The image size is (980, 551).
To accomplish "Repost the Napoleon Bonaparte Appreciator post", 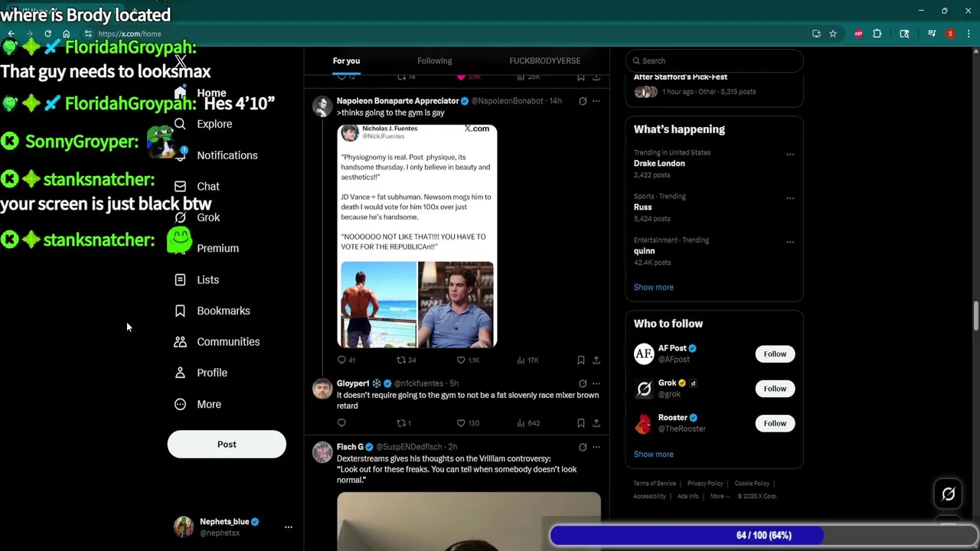I will [x=400, y=360].
